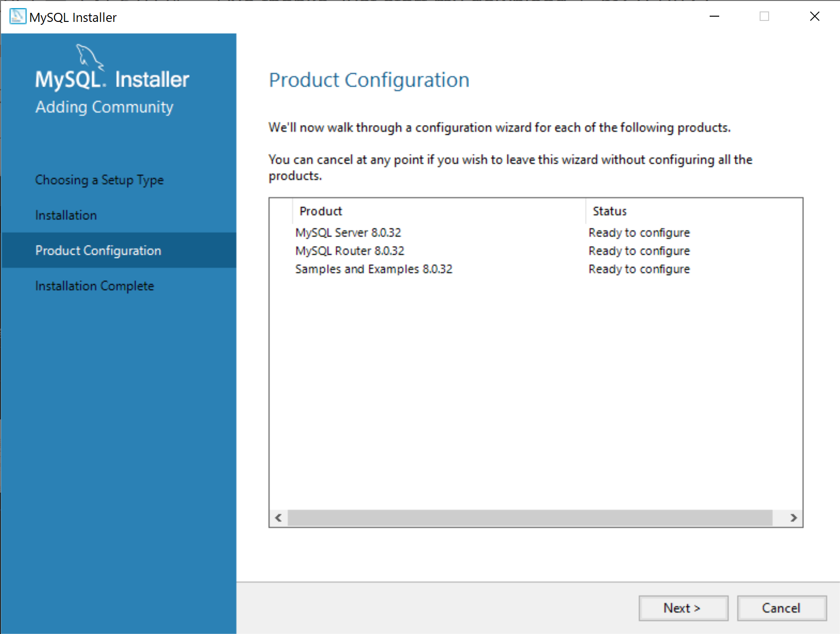Select the Choosing a Setup Type step
This screenshot has height=634, width=840.
99,180
